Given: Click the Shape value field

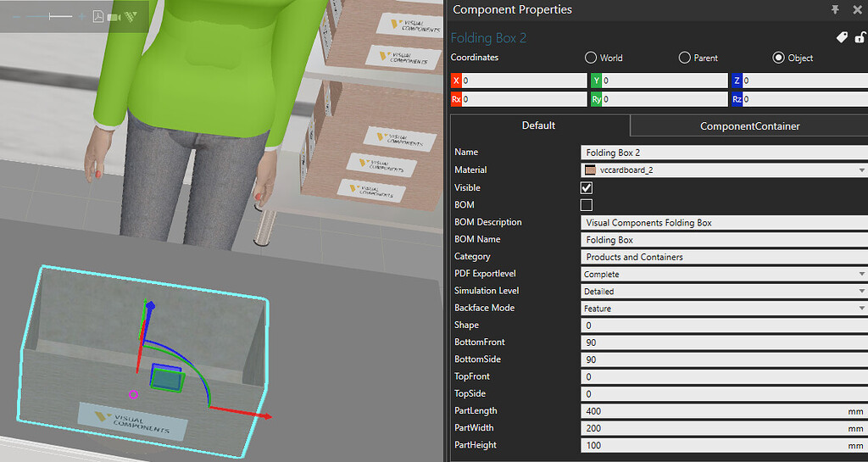Looking at the screenshot, I should pos(724,326).
